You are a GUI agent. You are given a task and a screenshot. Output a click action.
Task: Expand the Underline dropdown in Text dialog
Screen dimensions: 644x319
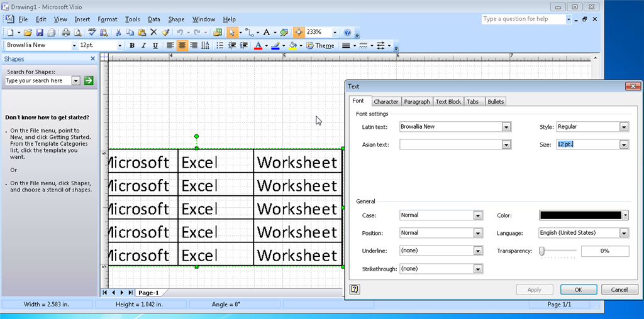click(478, 251)
